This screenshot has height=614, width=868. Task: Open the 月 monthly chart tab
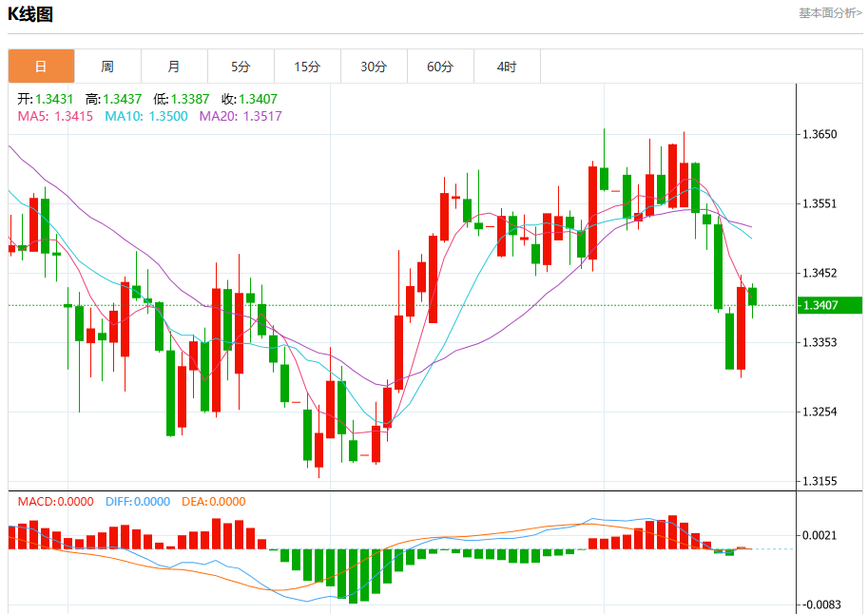(174, 67)
